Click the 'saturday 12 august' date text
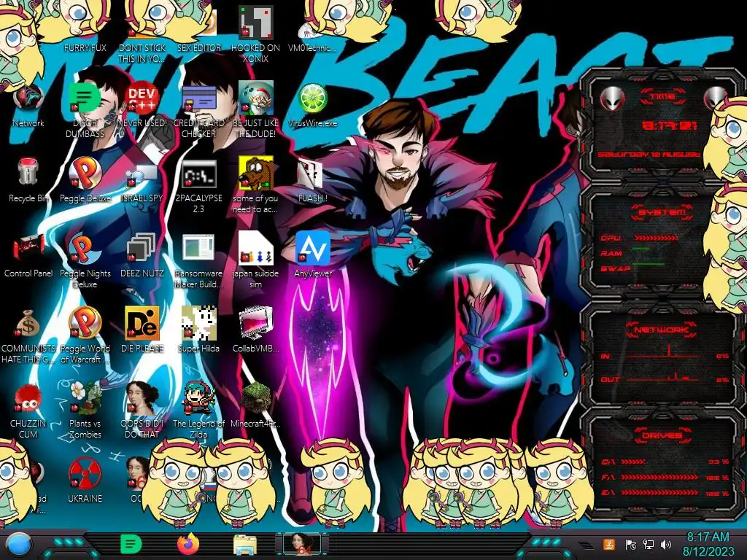747x560 pixels. click(649, 155)
